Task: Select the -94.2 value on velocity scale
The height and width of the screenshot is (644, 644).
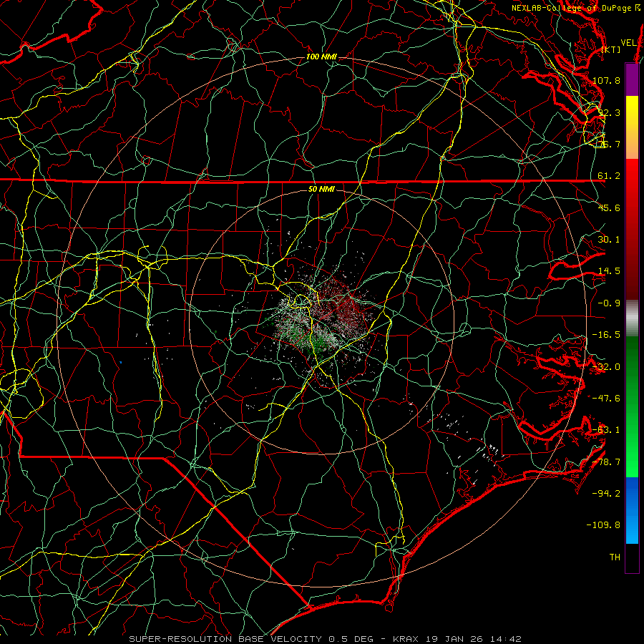Action: coord(606,494)
